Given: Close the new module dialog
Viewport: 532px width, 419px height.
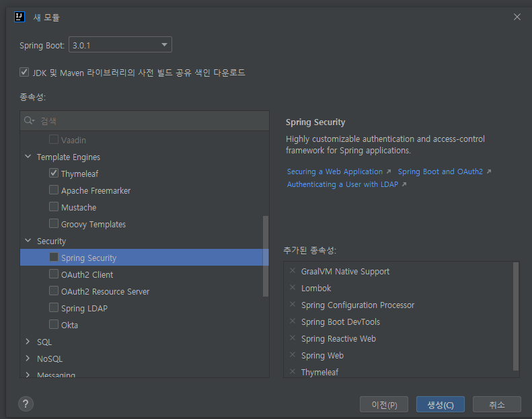Looking at the screenshot, I should [x=517, y=17].
